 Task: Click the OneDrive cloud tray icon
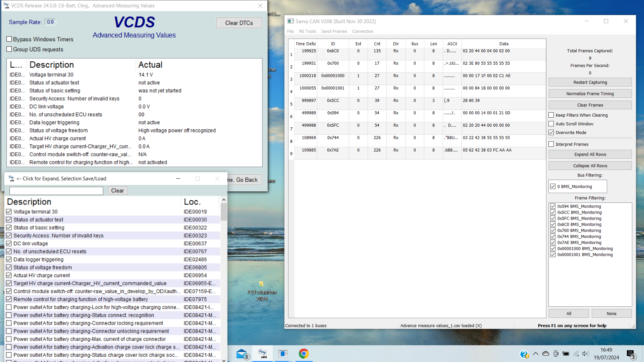546,354
